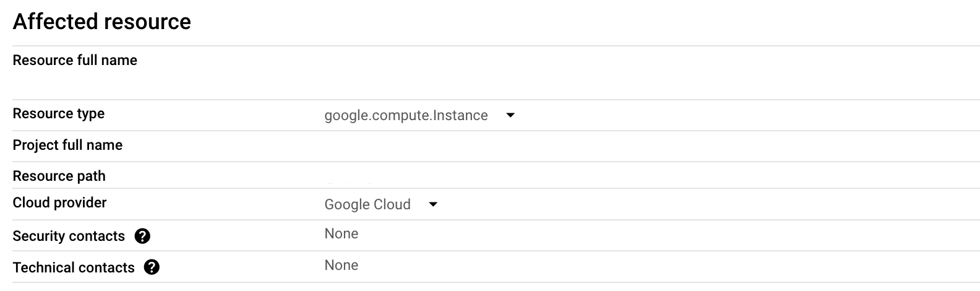Click the None value for Security contacts
This screenshot has height=291, width=980.
[x=342, y=234]
